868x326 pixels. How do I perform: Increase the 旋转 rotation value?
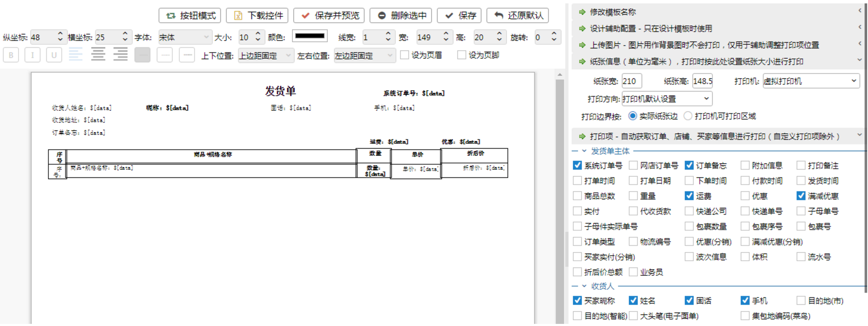[x=554, y=34]
